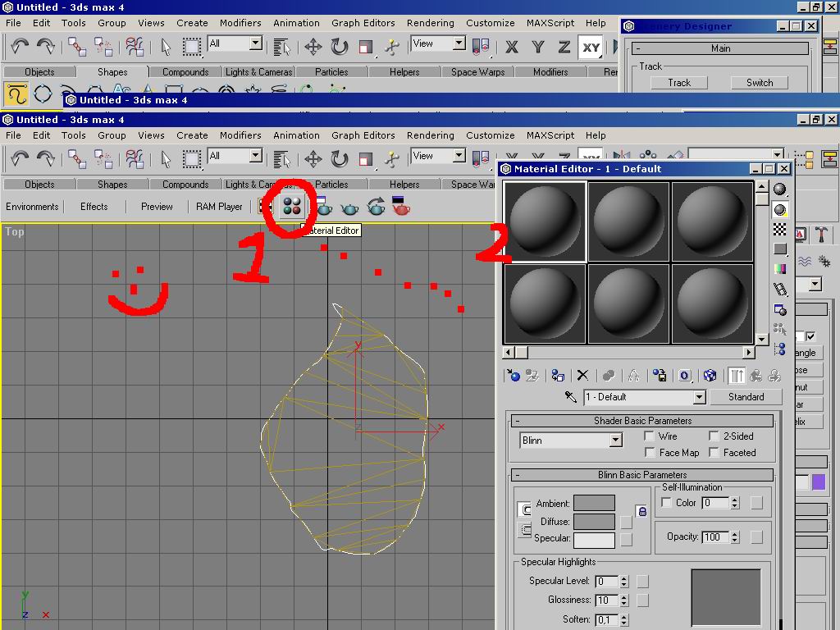Collapse Shader Basic Parameters rollout
Image resolution: width=840 pixels, height=630 pixels.
click(x=641, y=421)
